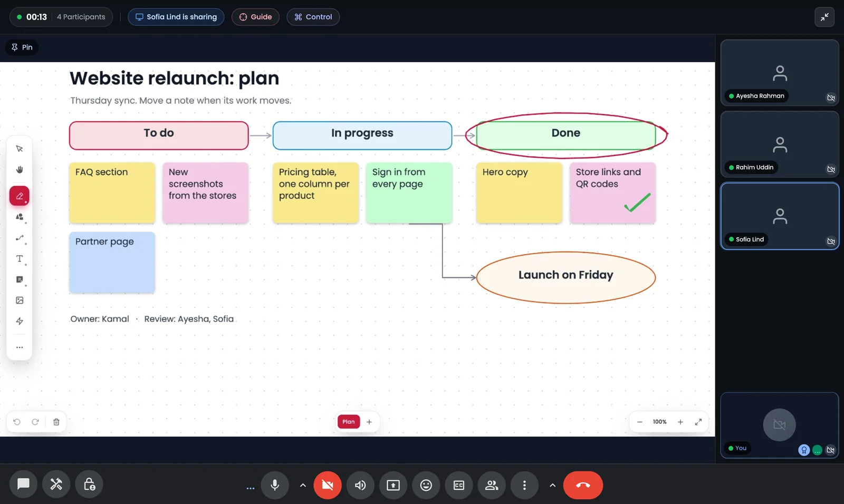Screen dimensions: 844x504
Task: Redo the whiteboard action
Action: (x=35, y=422)
